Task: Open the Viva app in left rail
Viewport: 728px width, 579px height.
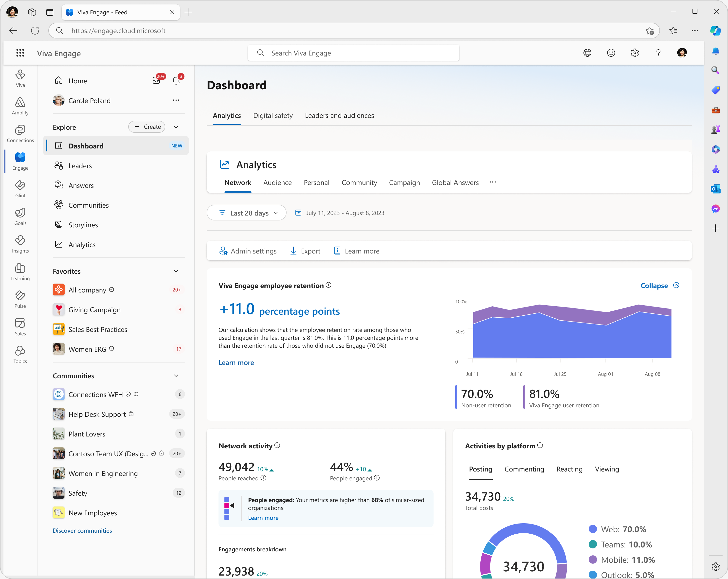Action: pyautogui.click(x=20, y=78)
